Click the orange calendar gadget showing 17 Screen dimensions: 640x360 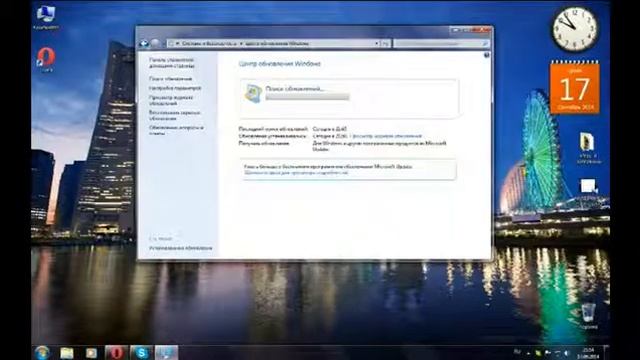[x=575, y=87]
